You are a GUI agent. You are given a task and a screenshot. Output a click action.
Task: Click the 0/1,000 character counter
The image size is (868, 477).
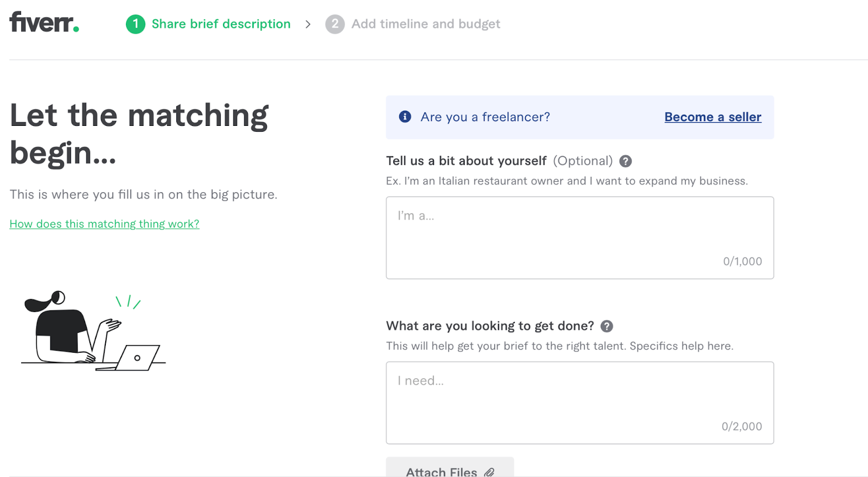coord(742,262)
